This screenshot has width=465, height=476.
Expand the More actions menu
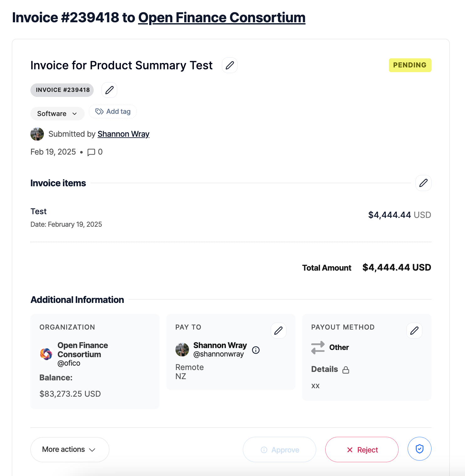pos(70,449)
